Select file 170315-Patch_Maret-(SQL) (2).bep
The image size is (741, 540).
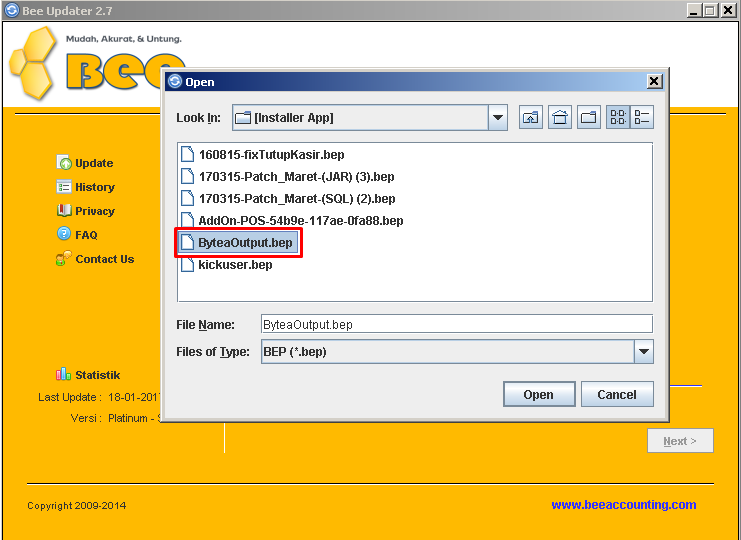tap(288, 198)
